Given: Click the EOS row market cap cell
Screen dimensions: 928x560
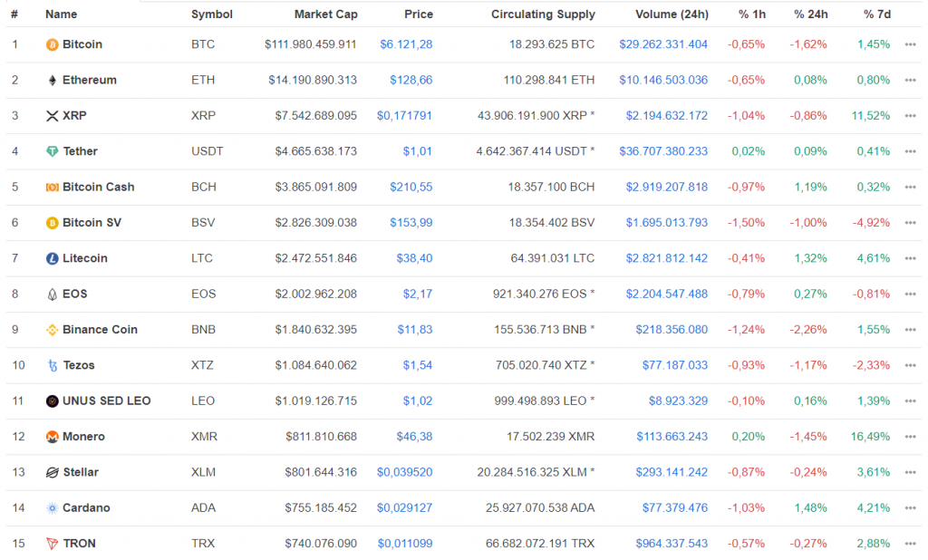Looking at the screenshot, I should (315, 294).
